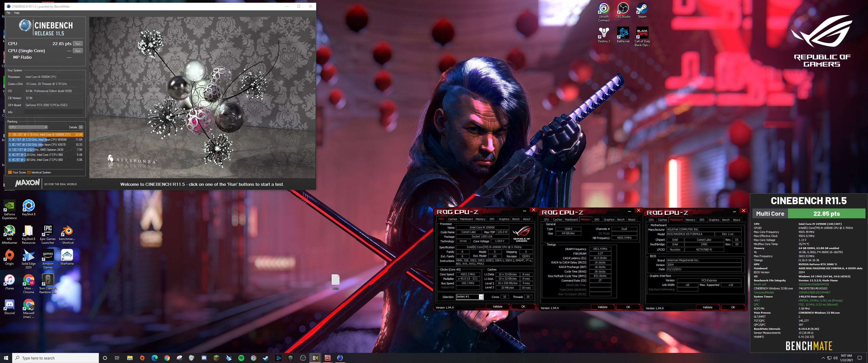Open the clock showing 9:07 AM

(846, 358)
